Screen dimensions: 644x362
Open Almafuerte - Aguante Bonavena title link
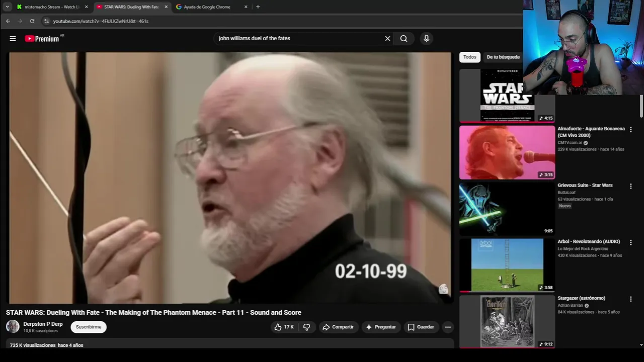tap(591, 132)
